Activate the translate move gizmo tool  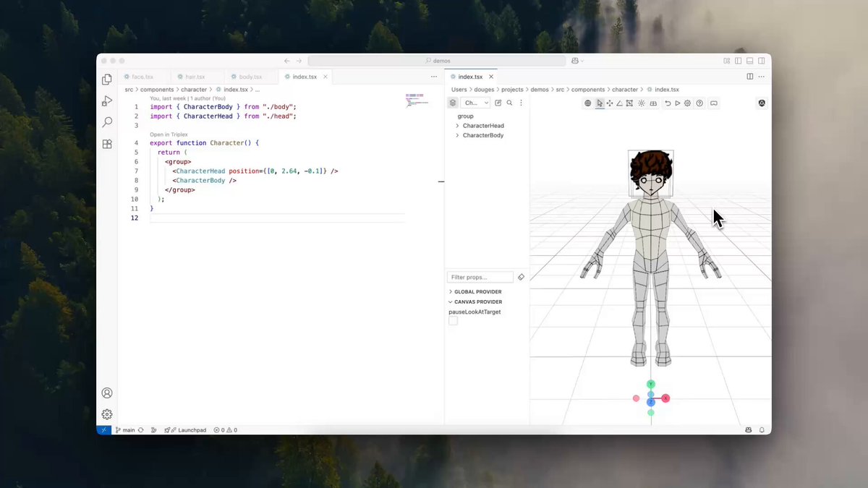(610, 103)
